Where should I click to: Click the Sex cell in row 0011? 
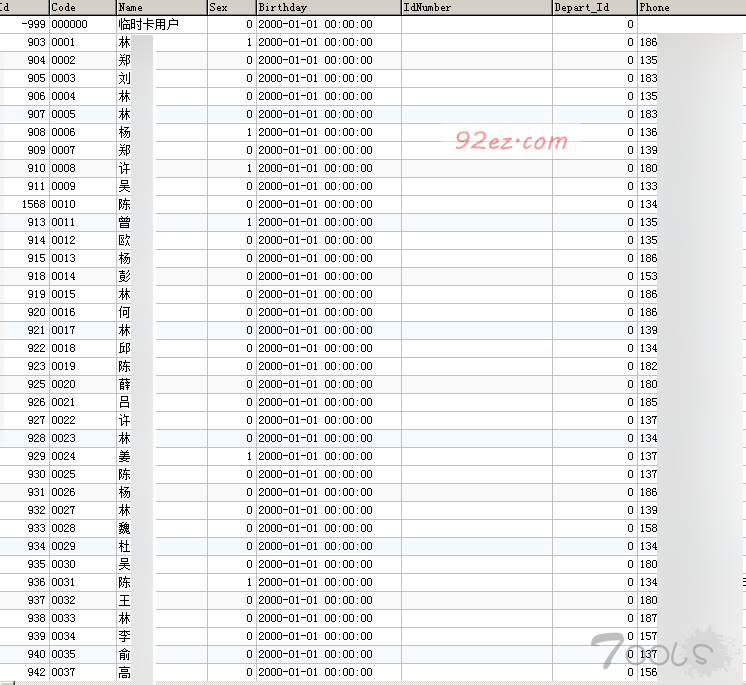click(232, 222)
